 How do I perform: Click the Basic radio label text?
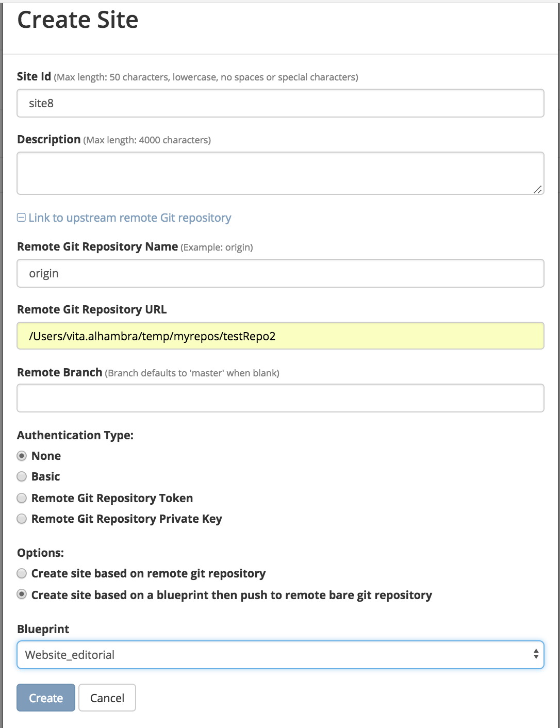[x=45, y=476]
